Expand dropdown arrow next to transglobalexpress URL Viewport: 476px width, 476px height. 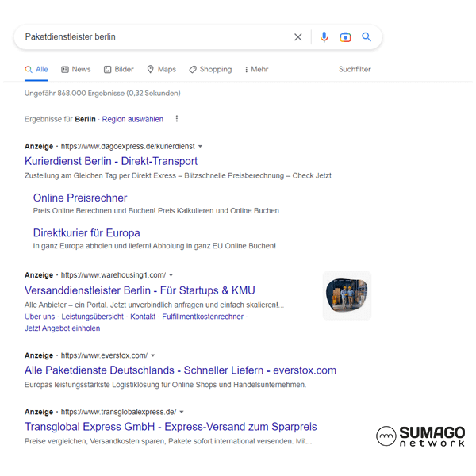click(182, 412)
